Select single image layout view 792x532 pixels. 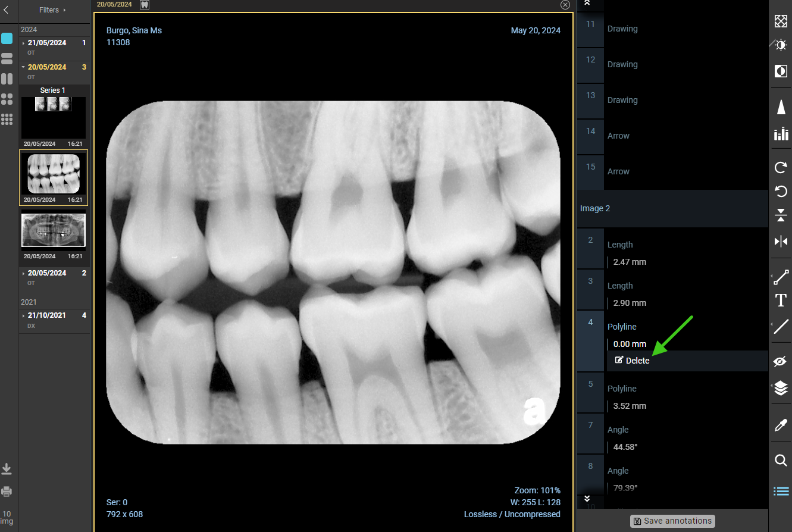pyautogui.click(x=7, y=39)
